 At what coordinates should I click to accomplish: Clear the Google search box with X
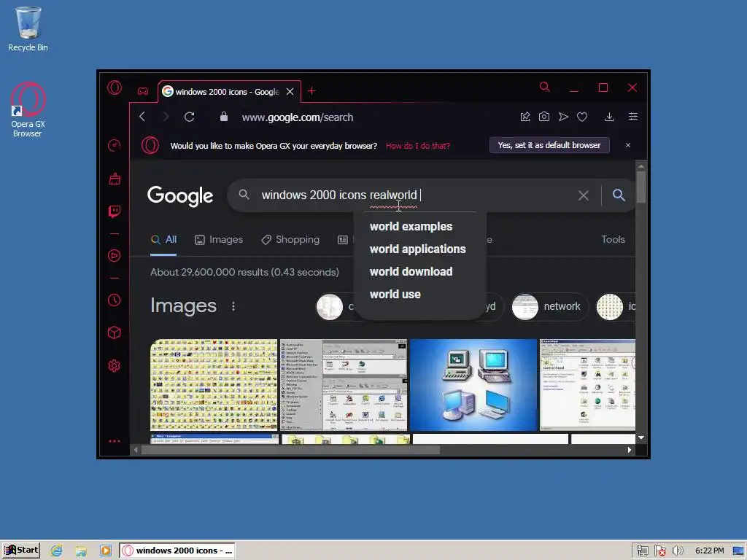point(584,195)
